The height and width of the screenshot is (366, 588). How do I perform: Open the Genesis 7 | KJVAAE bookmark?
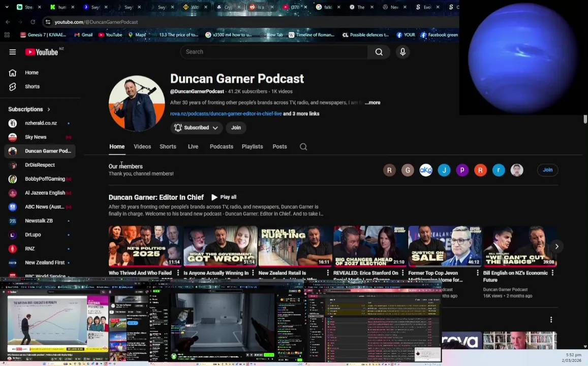coord(44,35)
